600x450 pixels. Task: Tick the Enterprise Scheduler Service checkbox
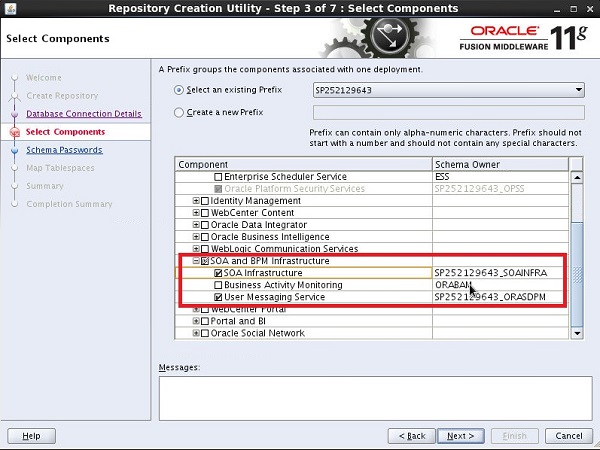(x=218, y=177)
